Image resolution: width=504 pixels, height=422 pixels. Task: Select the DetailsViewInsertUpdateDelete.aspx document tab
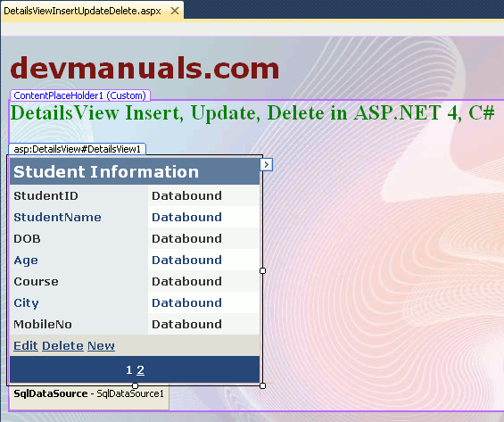(x=82, y=11)
